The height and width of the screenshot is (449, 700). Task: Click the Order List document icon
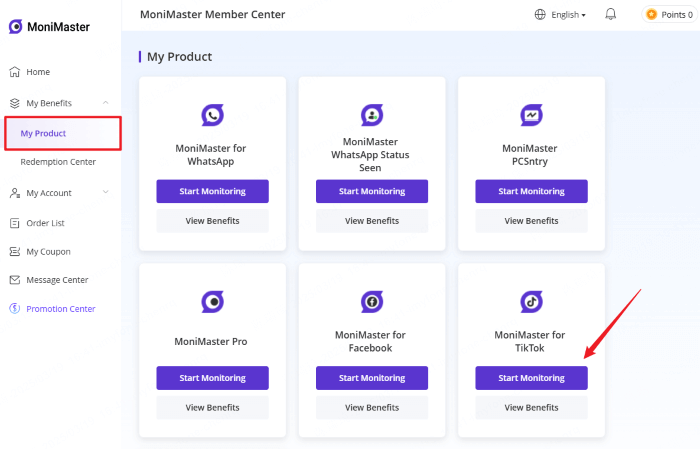point(15,223)
